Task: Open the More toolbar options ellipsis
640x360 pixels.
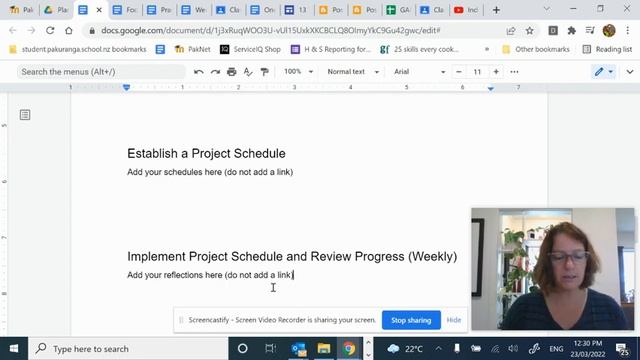Action: point(514,72)
